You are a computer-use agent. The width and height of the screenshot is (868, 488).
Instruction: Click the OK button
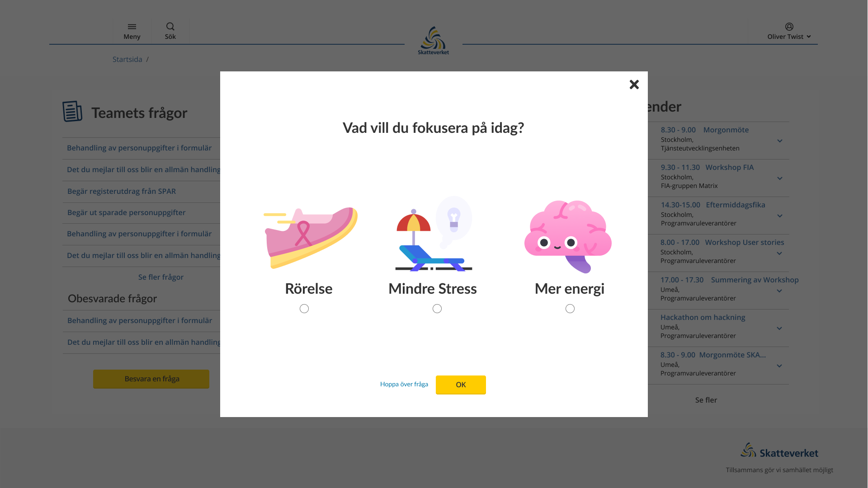tap(461, 385)
